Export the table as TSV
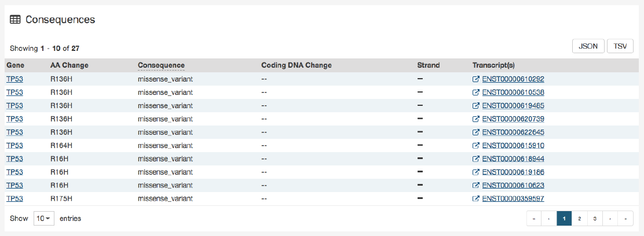 pyautogui.click(x=620, y=46)
